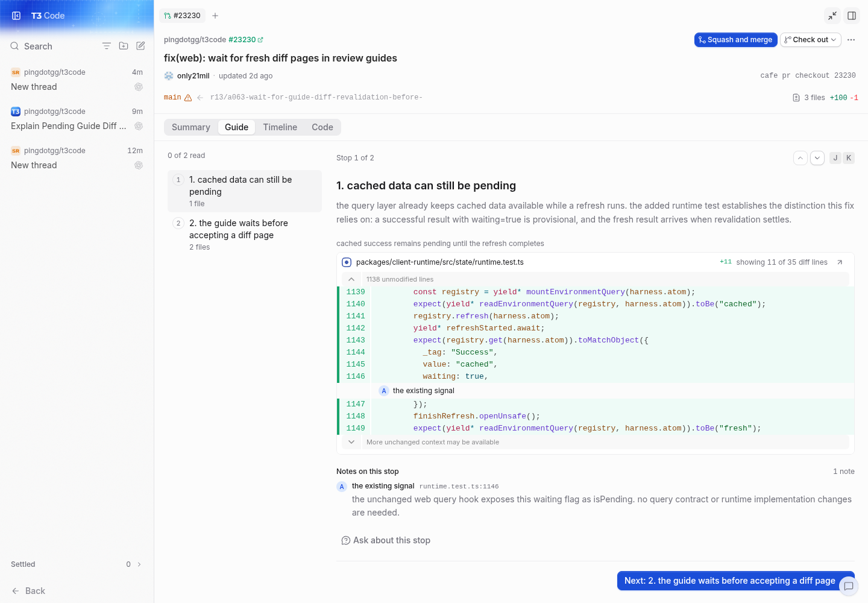The width and height of the screenshot is (868, 603).
Task: Toggle the left sidebar panel icon
Action: tap(16, 16)
